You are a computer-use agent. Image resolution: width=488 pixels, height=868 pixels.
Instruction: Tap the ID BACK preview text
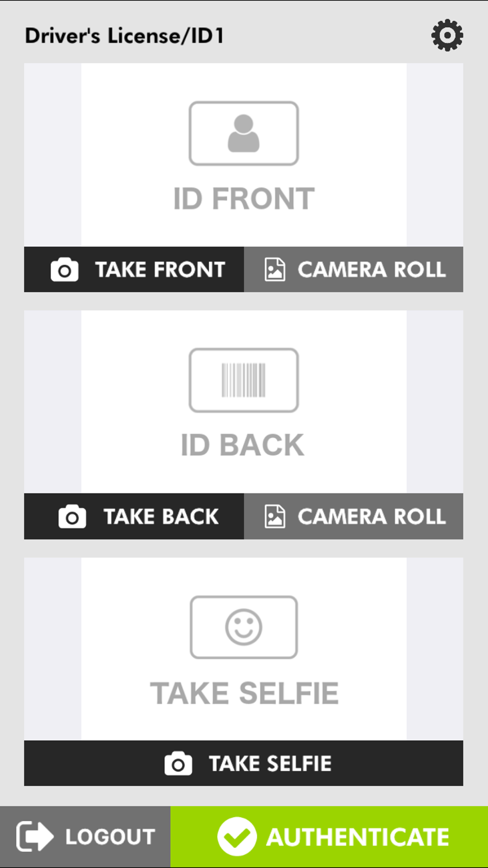243,445
